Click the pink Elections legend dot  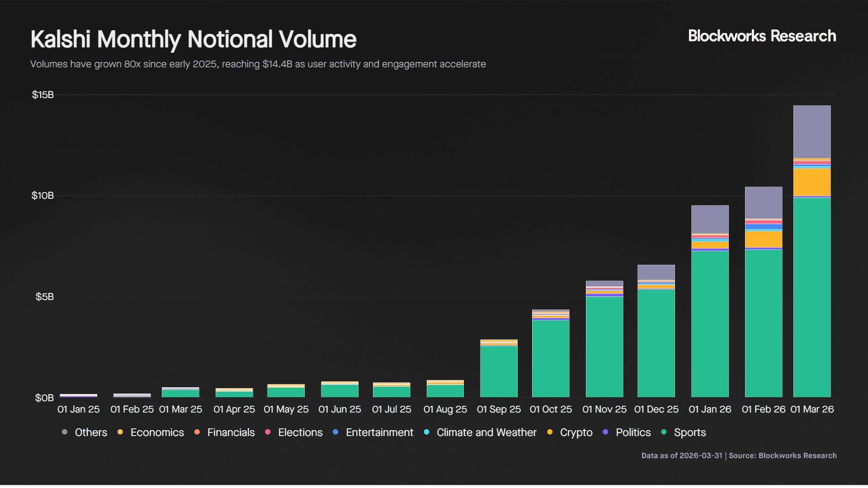[268, 432]
